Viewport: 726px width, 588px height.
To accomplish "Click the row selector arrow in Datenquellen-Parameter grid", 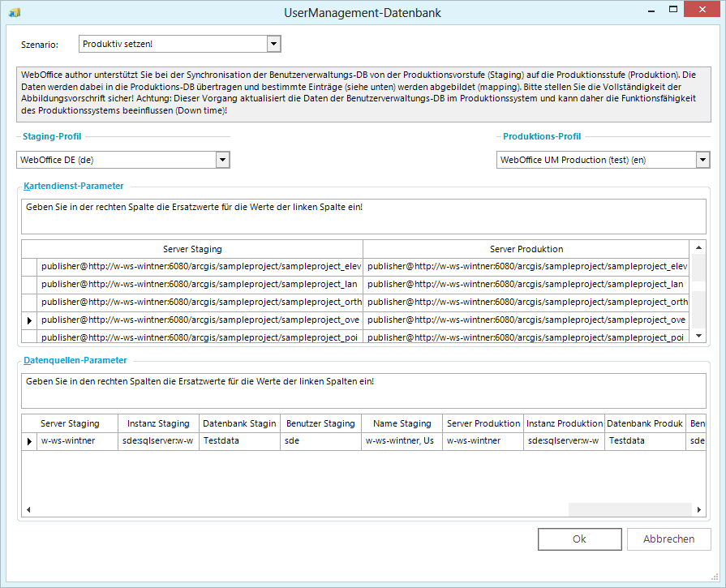I will 28,440.
